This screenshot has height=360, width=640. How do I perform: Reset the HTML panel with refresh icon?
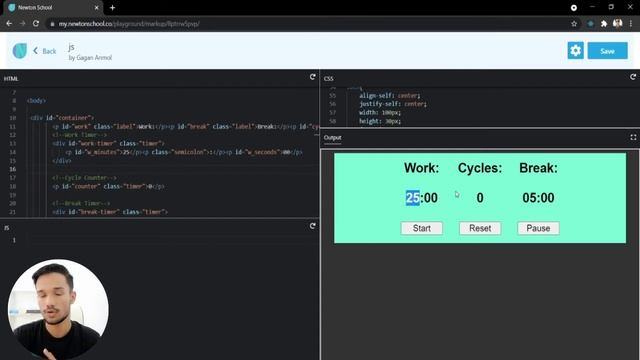click(x=312, y=77)
